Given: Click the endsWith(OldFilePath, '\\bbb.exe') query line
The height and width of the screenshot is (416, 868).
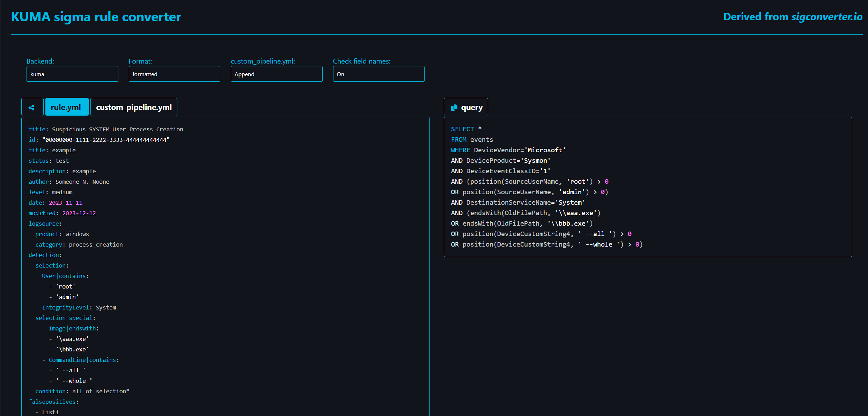Looking at the screenshot, I should [x=522, y=224].
